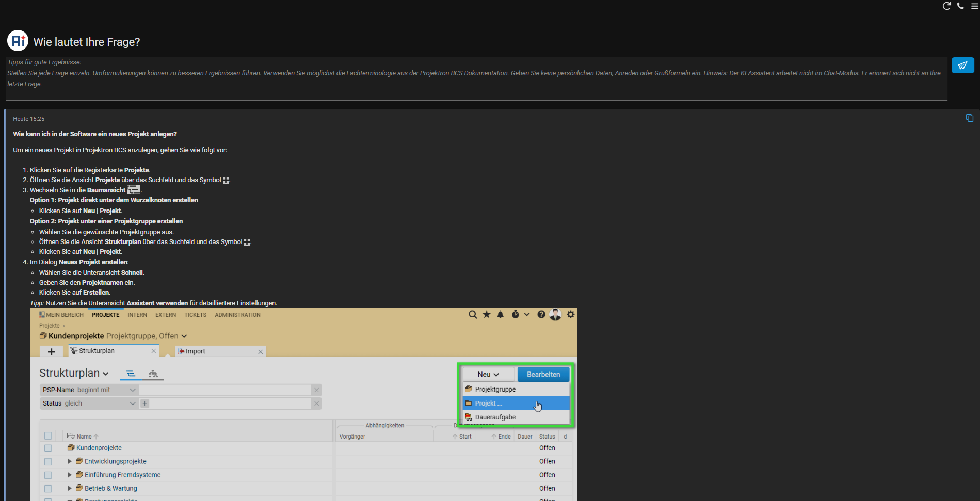The width and height of the screenshot is (980, 501).
Task: Switch to org chart view icon
Action: (x=153, y=374)
